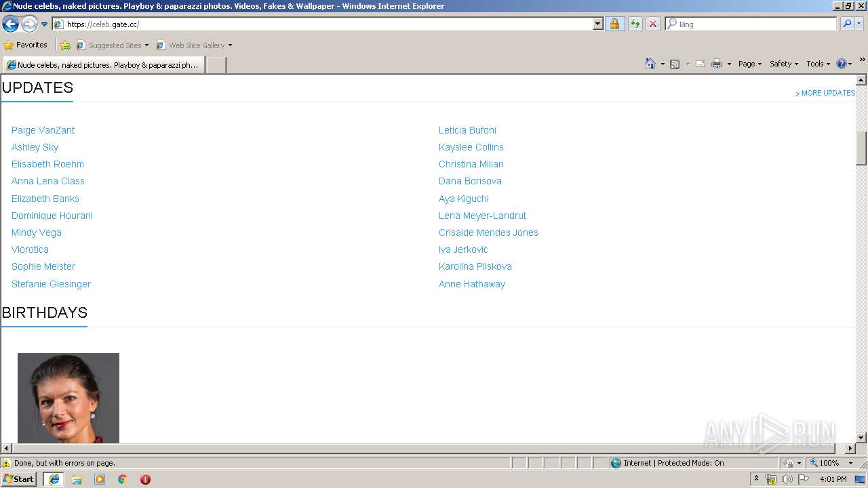Open the Crisaide Mendes Jones link

(x=488, y=232)
